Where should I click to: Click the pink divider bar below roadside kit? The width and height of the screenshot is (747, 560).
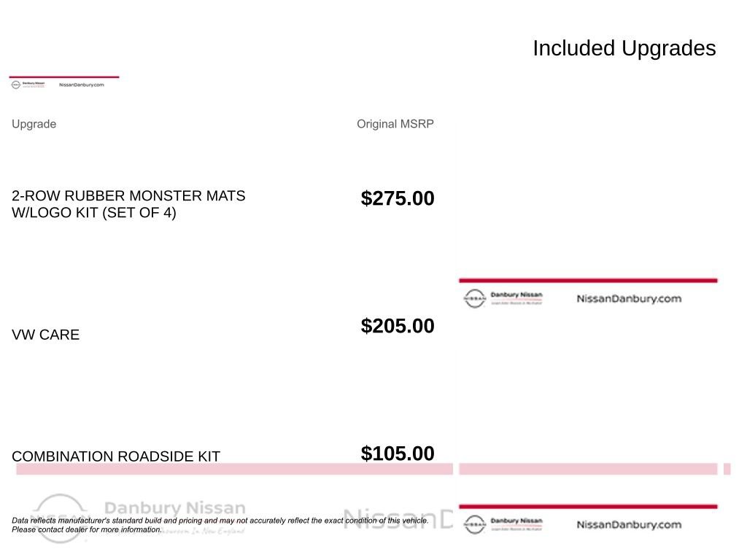pyautogui.click(x=234, y=469)
